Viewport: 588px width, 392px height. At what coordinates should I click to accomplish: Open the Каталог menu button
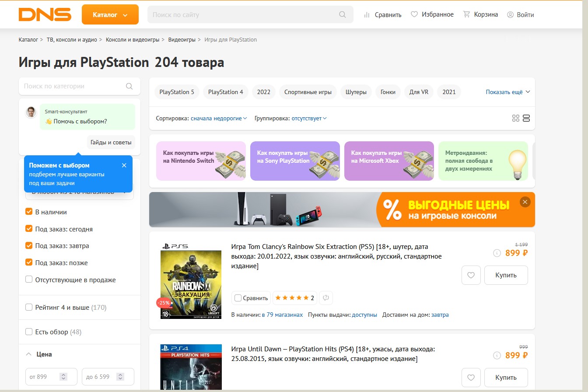pos(110,14)
